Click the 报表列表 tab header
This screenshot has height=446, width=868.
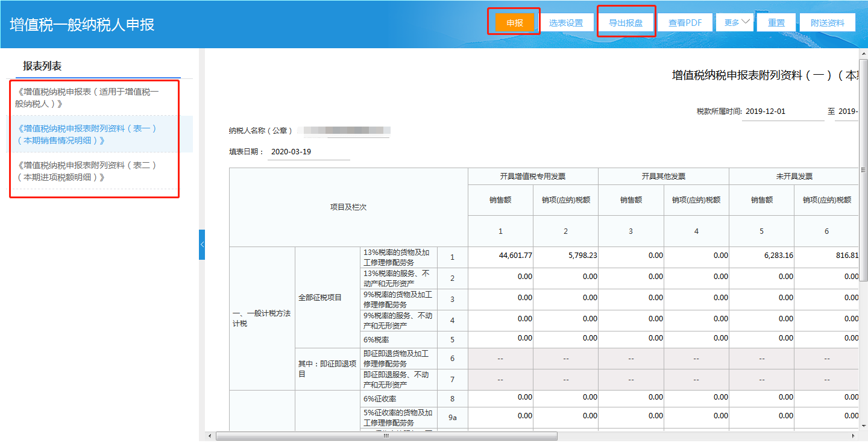pyautogui.click(x=42, y=66)
